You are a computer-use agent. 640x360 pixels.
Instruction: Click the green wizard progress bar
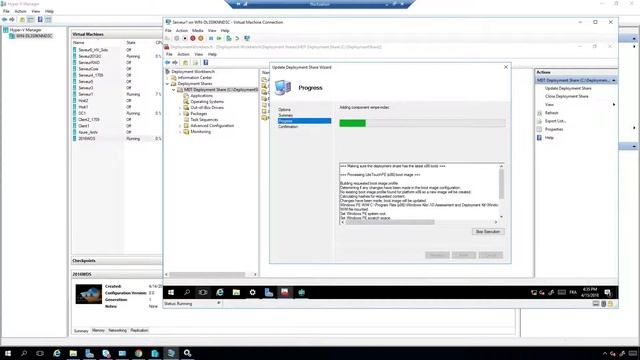pyautogui.click(x=352, y=123)
